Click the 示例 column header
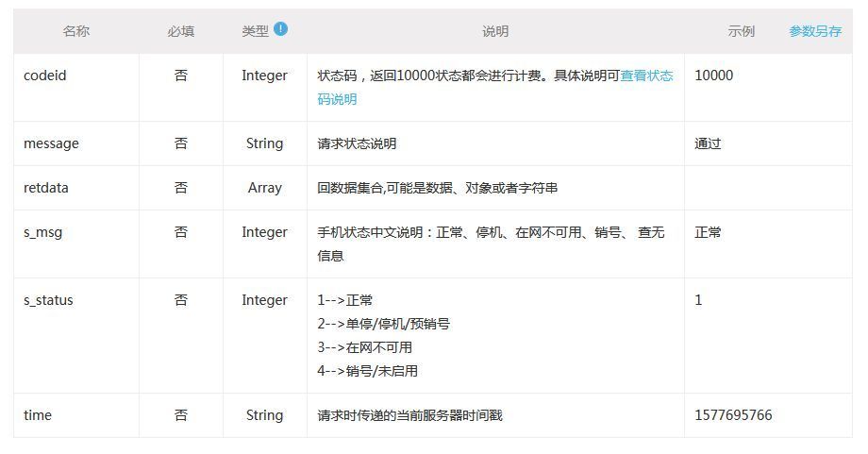Viewport: 868px width, 454px height. coord(741,31)
